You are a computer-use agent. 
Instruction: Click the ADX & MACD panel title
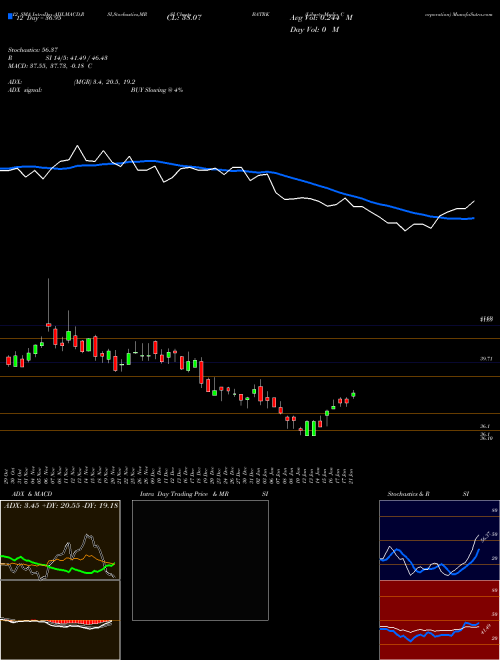[x=32, y=494]
